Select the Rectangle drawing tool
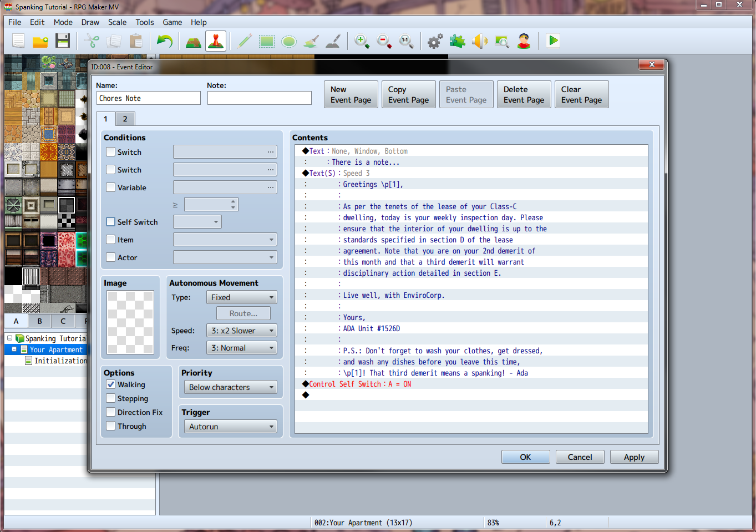756x532 pixels. tap(267, 41)
